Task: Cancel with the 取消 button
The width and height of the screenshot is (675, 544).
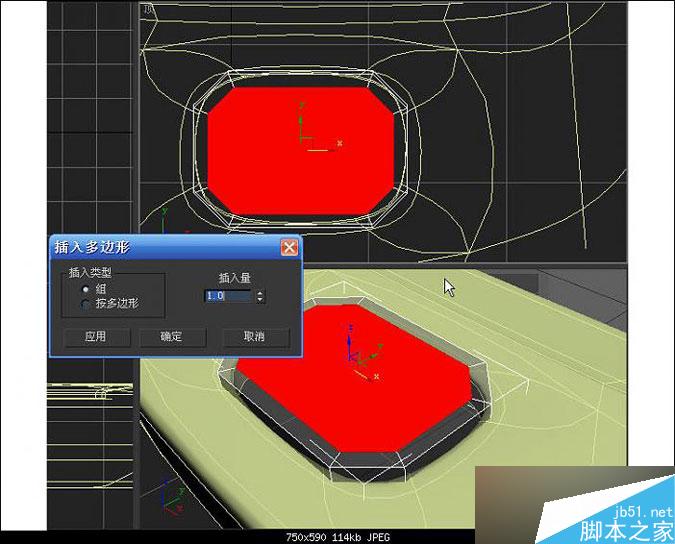Action: click(x=255, y=337)
